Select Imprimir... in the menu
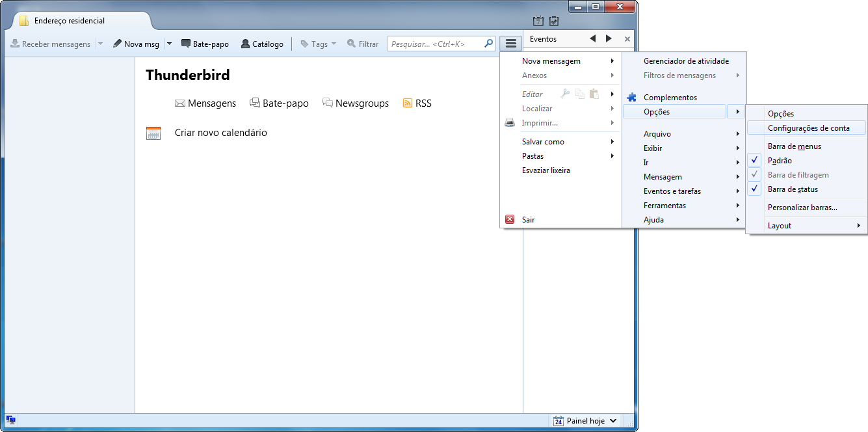This screenshot has height=432, width=868. click(561, 123)
